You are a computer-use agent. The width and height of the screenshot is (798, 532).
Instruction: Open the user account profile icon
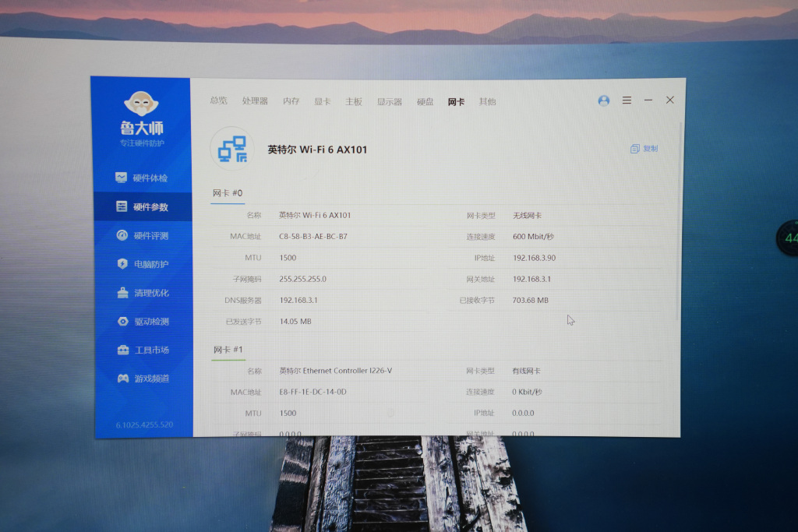click(x=604, y=100)
